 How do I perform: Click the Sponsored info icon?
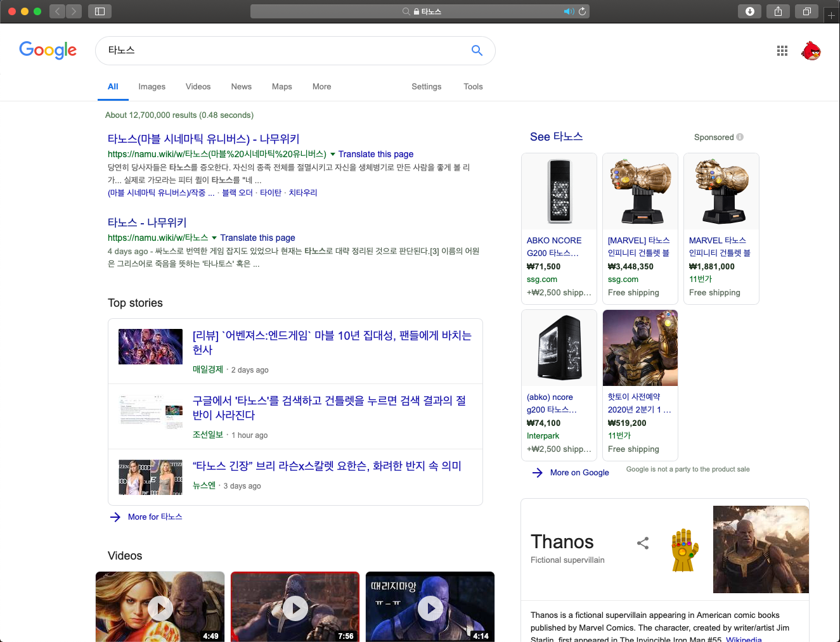tap(740, 137)
